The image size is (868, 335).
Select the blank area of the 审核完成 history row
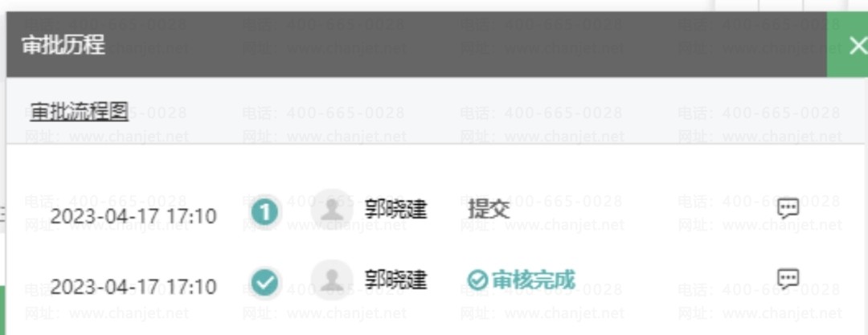point(675,281)
